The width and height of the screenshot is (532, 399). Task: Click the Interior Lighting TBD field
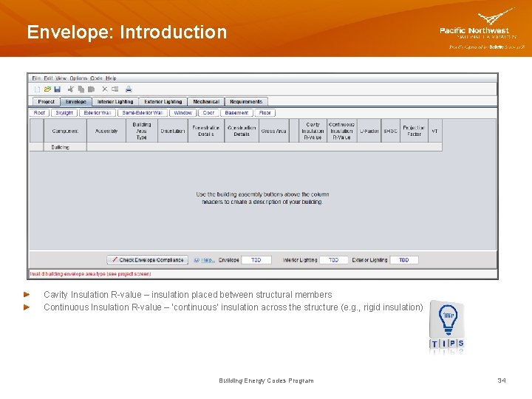point(333,260)
